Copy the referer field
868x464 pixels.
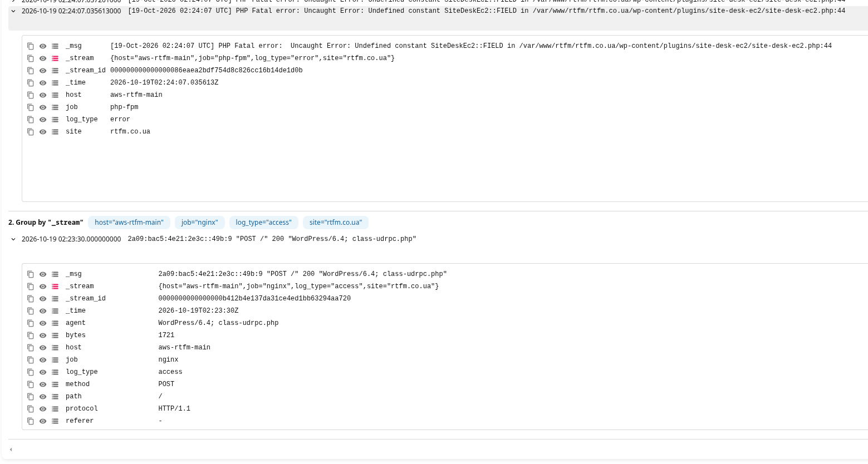31,421
